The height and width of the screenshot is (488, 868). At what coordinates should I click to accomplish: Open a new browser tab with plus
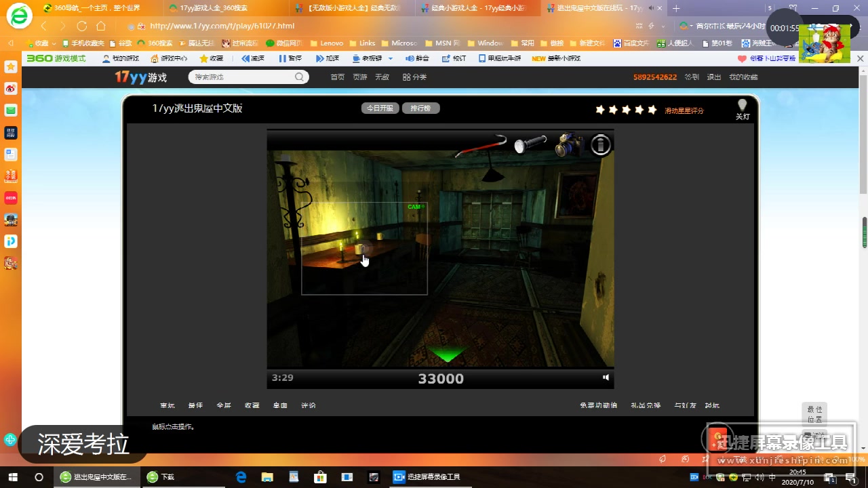(x=676, y=8)
